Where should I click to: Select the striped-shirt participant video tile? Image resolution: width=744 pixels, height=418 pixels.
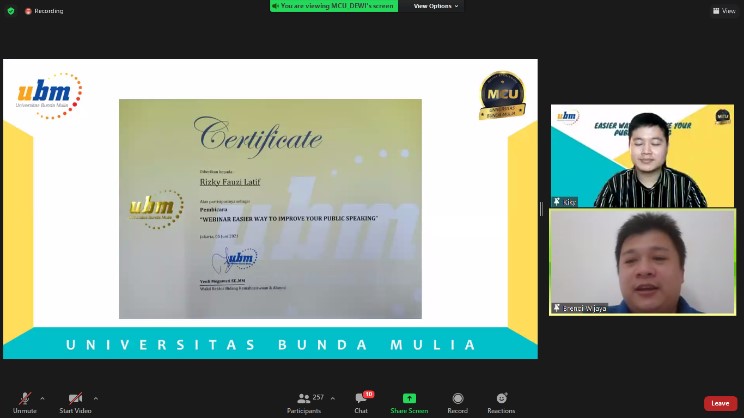(x=642, y=156)
